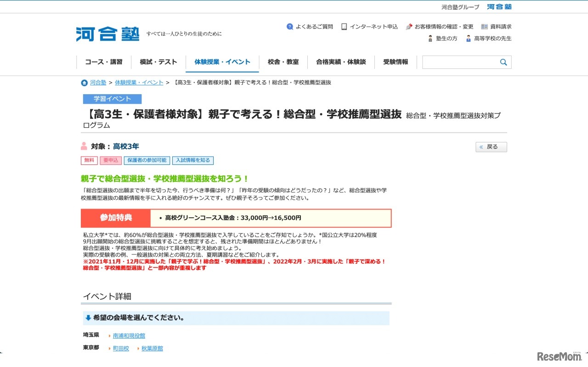588x367 pixels.
Task: Open the home icon in the breadcrumb
Action: 83,83
